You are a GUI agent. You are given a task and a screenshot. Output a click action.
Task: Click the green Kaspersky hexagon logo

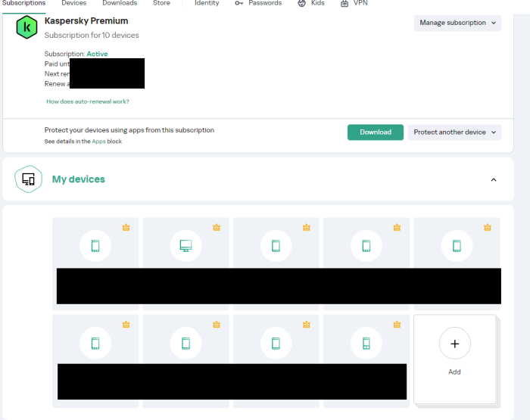point(26,27)
